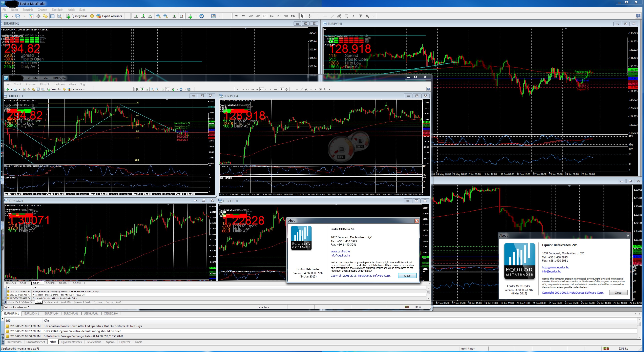This screenshot has height=352, width=644.
Task: Click info@equilor.hu link in Build 482 dialog
Action: click(551, 271)
